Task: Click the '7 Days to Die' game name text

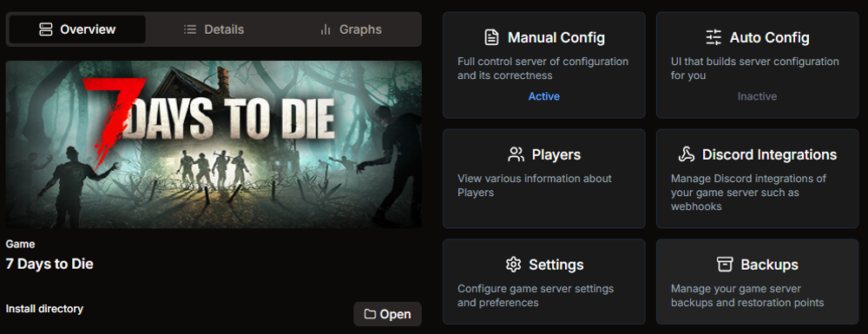Action: [x=49, y=264]
